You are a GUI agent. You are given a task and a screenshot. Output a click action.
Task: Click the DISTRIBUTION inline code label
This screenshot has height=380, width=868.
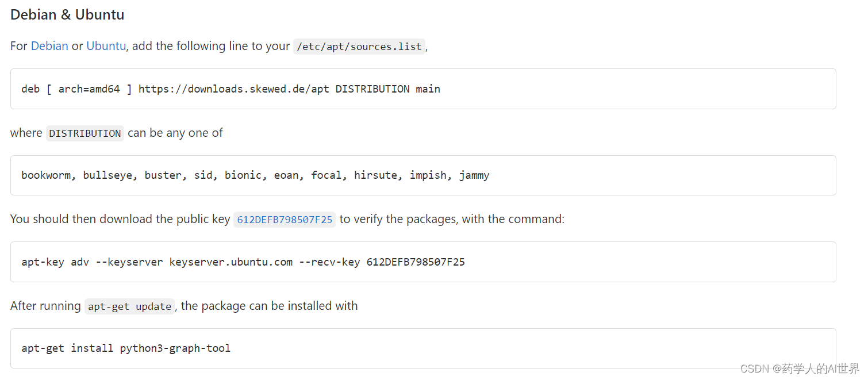point(85,133)
